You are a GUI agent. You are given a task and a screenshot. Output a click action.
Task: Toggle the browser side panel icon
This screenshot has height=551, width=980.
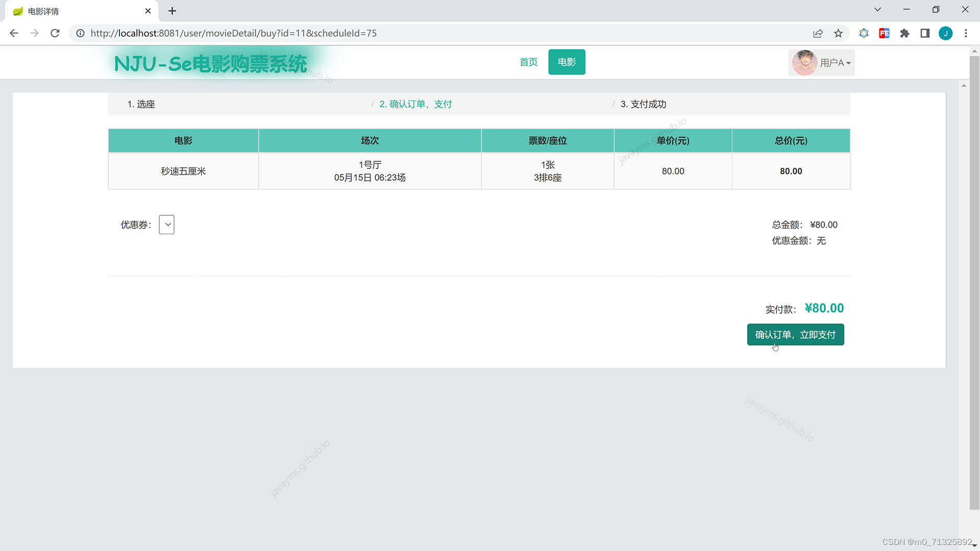click(925, 33)
